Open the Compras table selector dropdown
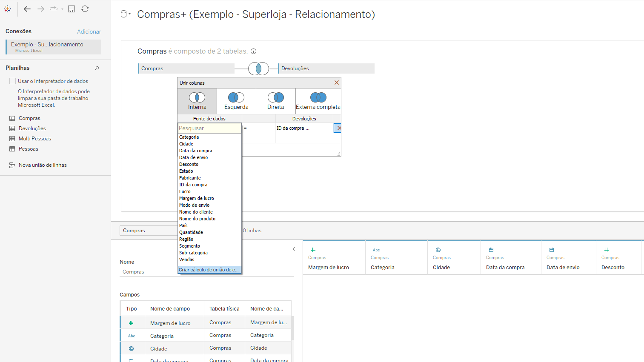The height and width of the screenshot is (362, 644). (149, 231)
